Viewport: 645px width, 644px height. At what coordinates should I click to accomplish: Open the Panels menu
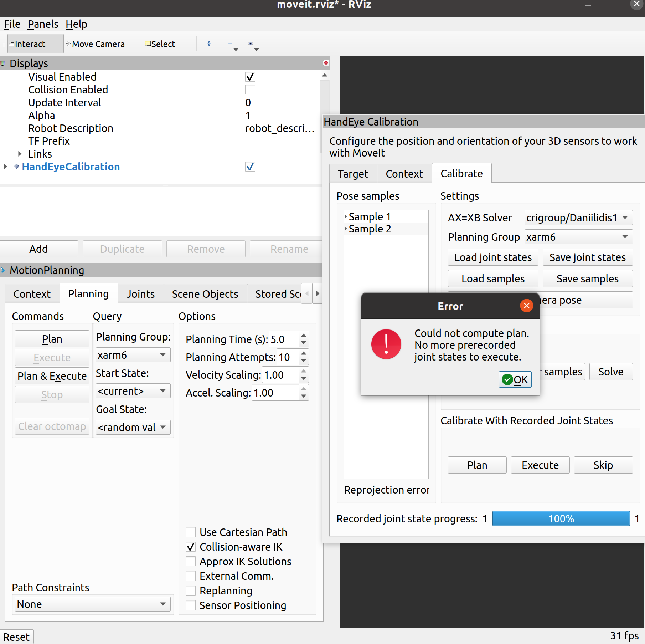[43, 24]
